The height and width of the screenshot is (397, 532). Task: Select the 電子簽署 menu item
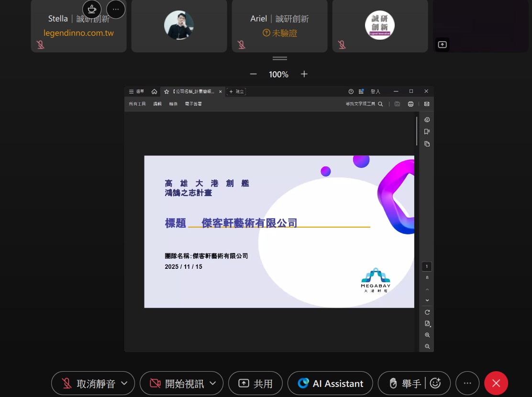193,104
